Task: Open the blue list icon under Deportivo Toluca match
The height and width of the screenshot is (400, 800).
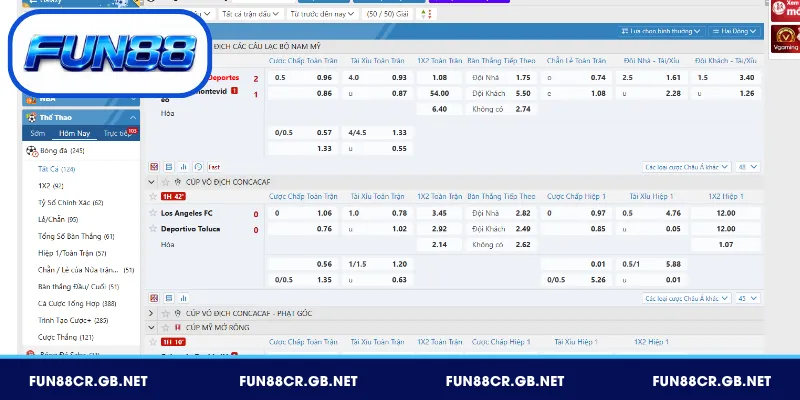Action: [169, 298]
